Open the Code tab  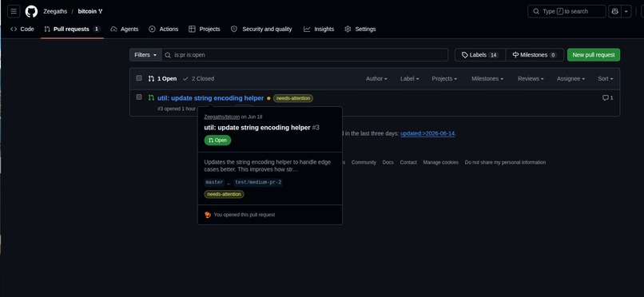(22, 29)
